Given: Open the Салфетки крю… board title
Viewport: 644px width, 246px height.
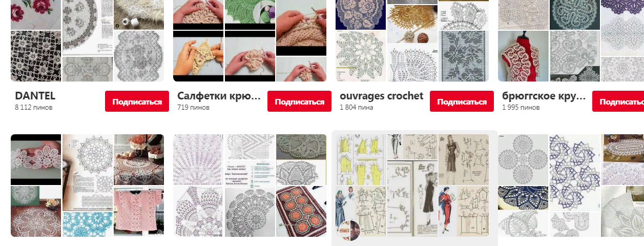Looking at the screenshot, I should (219, 96).
